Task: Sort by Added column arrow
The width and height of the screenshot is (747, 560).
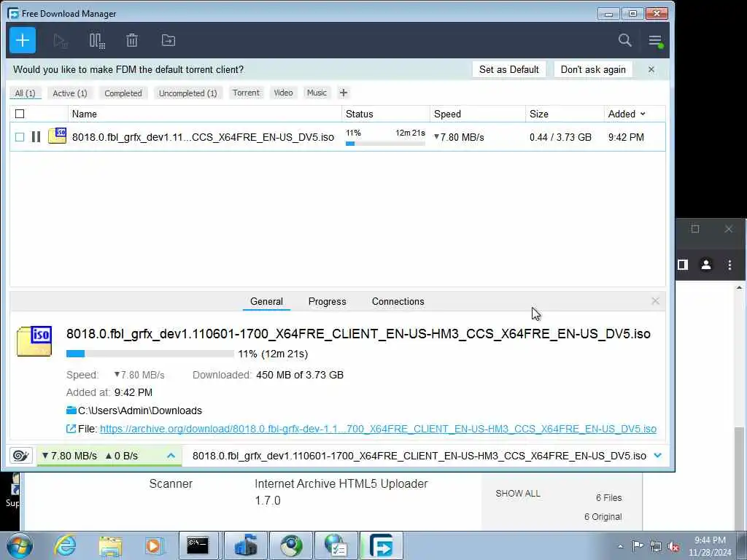Action: click(x=643, y=114)
